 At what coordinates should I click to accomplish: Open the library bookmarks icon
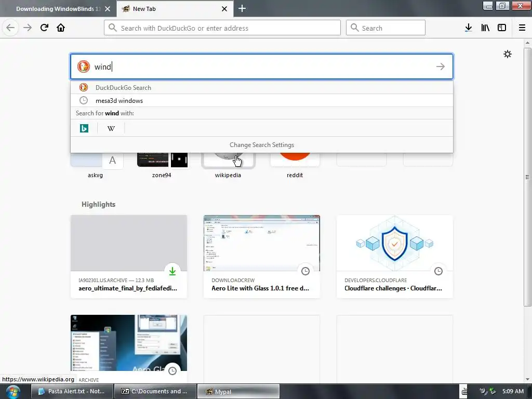[485, 28]
